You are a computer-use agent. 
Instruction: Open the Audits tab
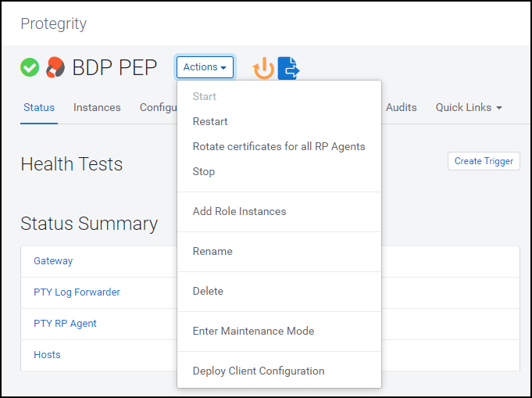[401, 107]
